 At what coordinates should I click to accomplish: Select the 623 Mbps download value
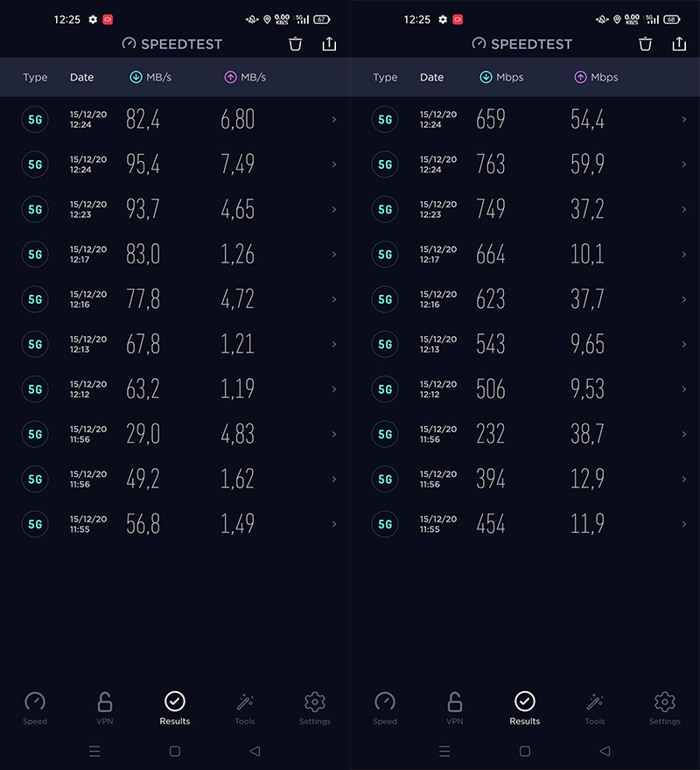tap(491, 299)
